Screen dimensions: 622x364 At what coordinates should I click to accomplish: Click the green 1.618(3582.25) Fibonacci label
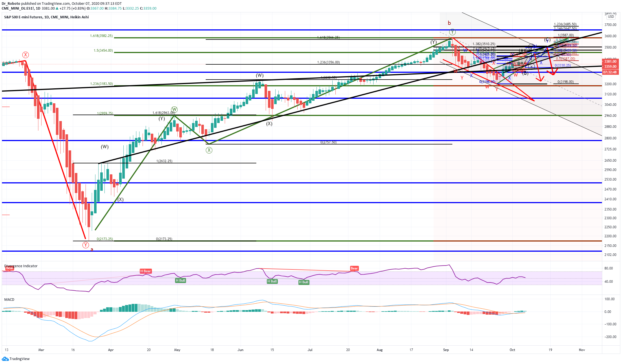click(101, 36)
